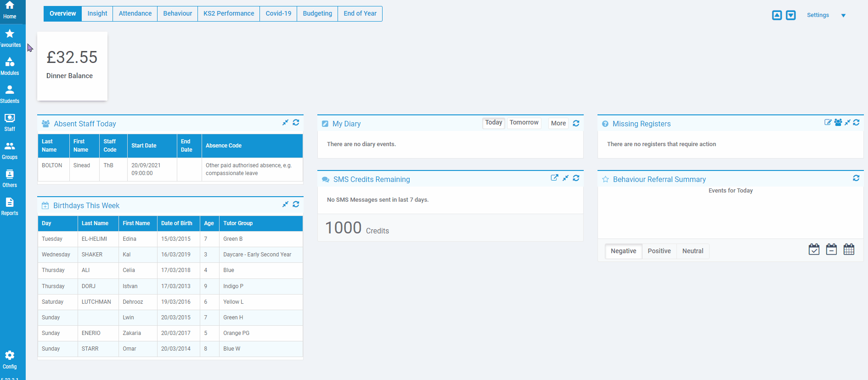Click the Dinner Balance card
The width and height of the screenshot is (868, 380).
coord(72,66)
